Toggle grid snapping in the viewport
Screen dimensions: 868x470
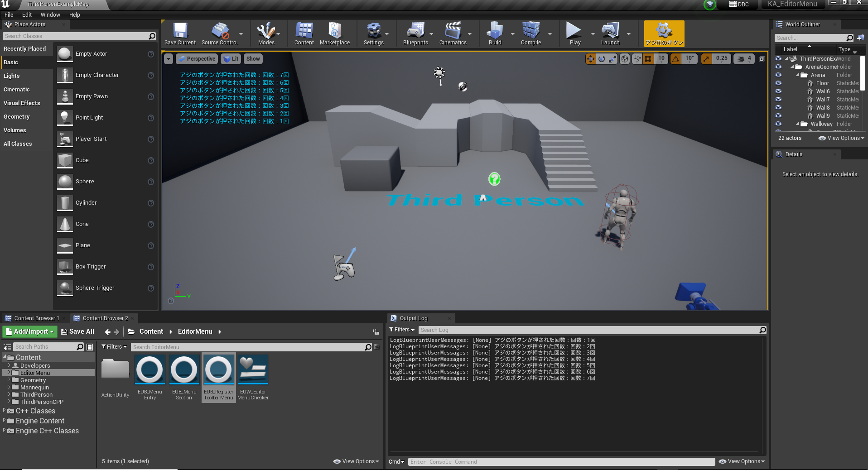coord(648,59)
